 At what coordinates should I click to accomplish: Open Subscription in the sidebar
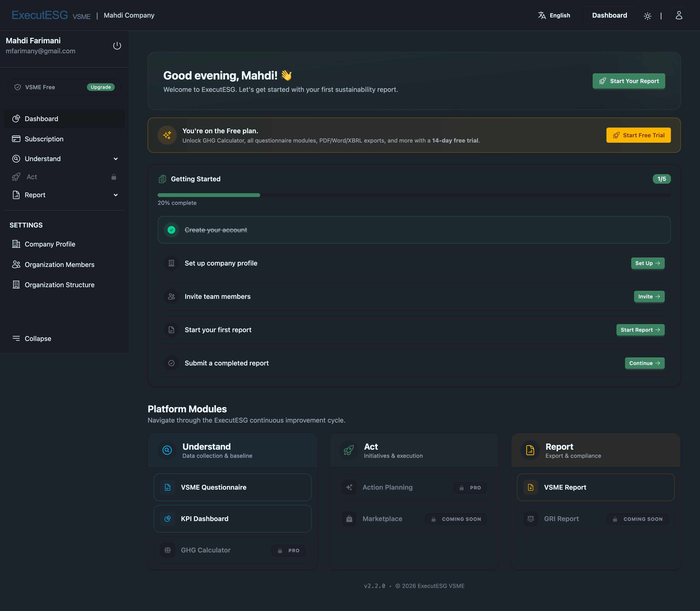click(x=64, y=139)
